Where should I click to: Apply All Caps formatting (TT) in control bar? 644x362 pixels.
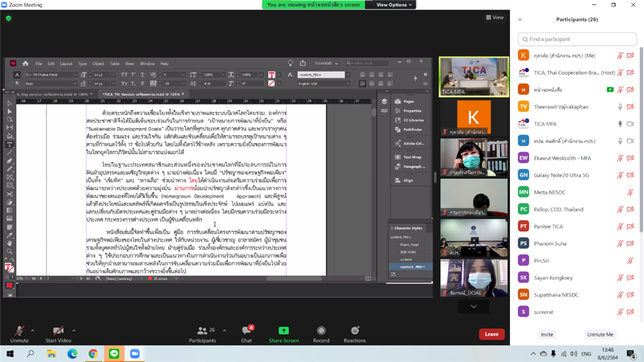pyautogui.click(x=124, y=75)
